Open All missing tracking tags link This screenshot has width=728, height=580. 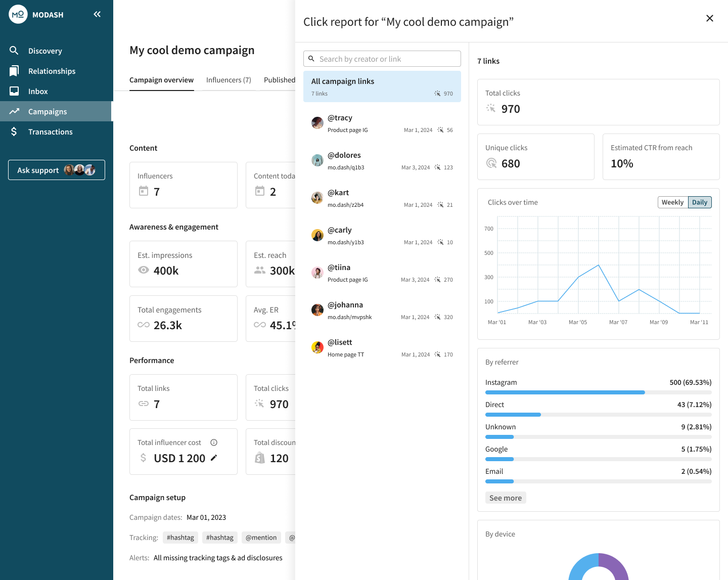218,558
